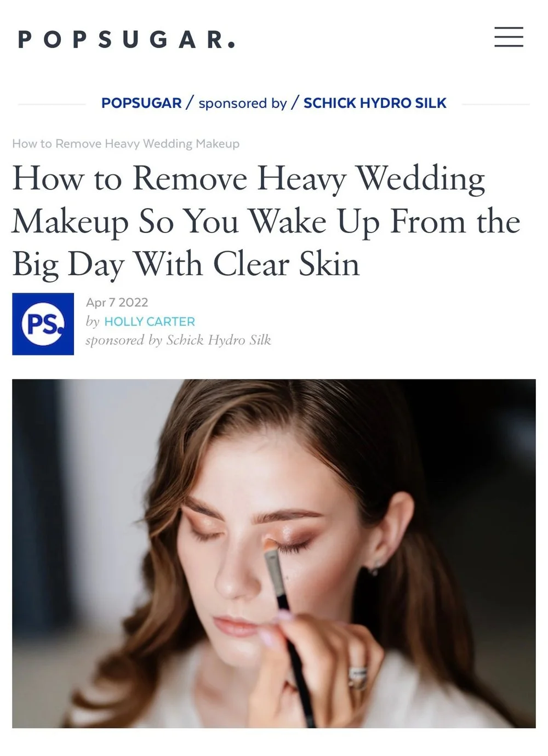Click sponsored by Schick Hydro Silk byline
This screenshot has width=548, height=756.
[x=178, y=340]
